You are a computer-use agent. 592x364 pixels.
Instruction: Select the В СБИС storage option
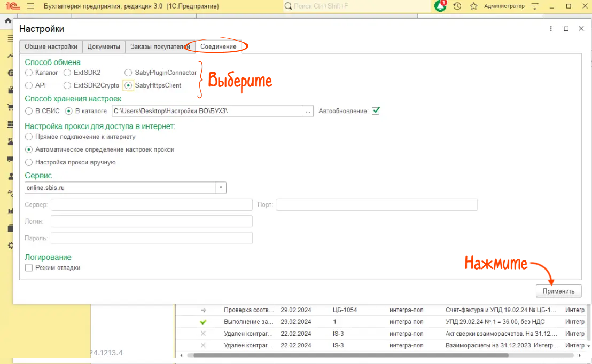pyautogui.click(x=29, y=111)
